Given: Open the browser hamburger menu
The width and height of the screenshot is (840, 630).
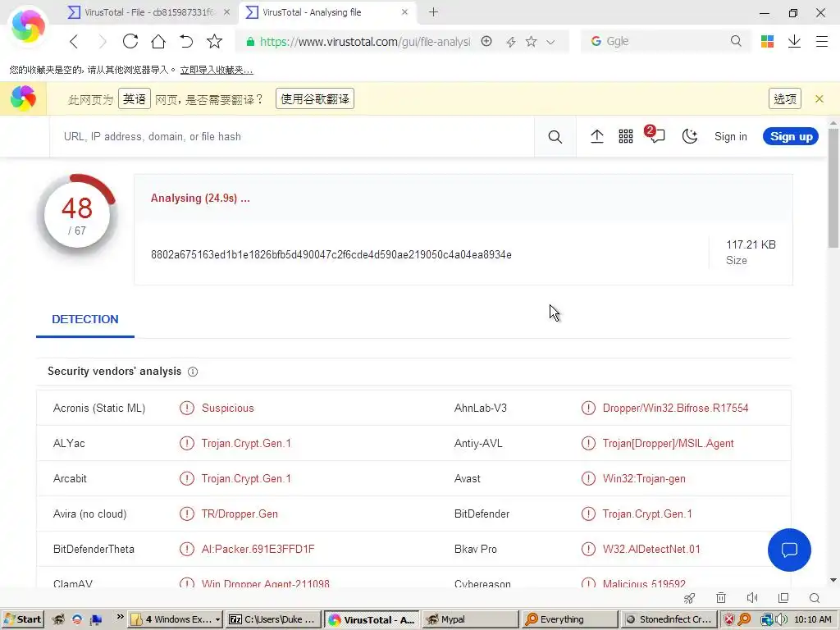Looking at the screenshot, I should (822, 41).
